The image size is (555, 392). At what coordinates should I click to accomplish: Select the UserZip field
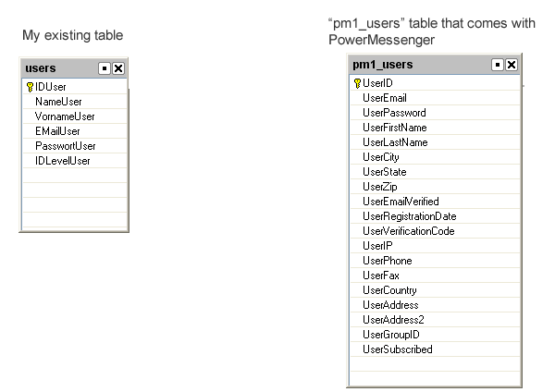click(x=435, y=187)
